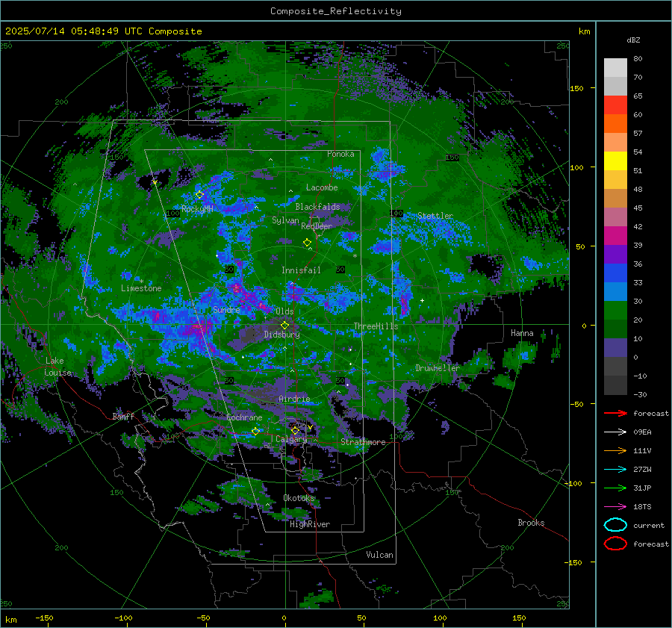Select the yellow diamond marker below Cochrane

(255, 432)
